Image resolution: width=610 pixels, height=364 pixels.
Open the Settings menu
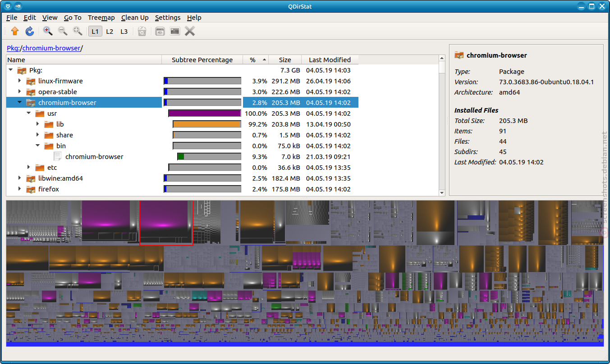click(168, 18)
